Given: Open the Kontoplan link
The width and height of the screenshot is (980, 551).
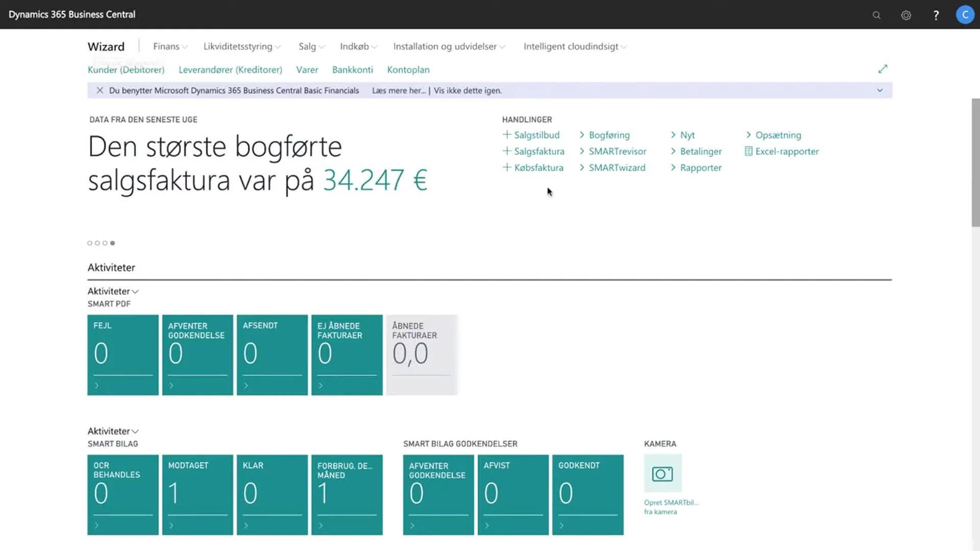Looking at the screenshot, I should pyautogui.click(x=408, y=69).
